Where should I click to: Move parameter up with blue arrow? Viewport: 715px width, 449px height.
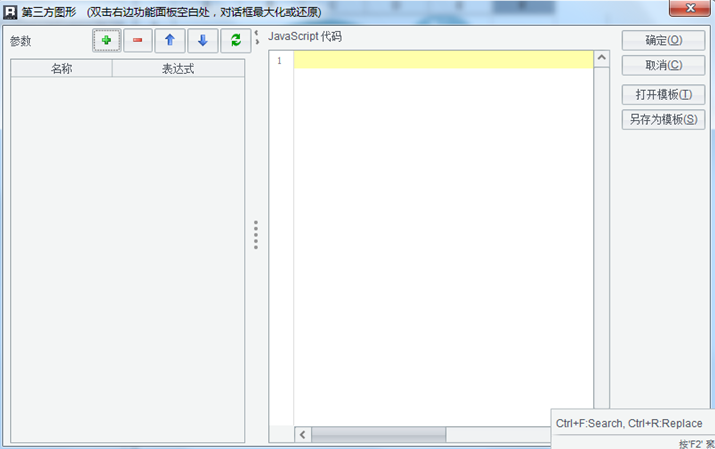click(170, 41)
